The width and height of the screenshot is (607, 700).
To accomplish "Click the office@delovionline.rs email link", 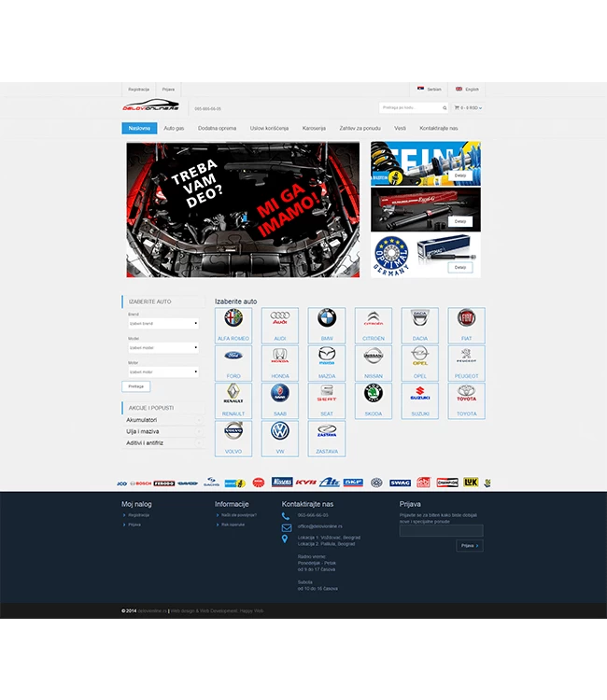I will click(320, 526).
